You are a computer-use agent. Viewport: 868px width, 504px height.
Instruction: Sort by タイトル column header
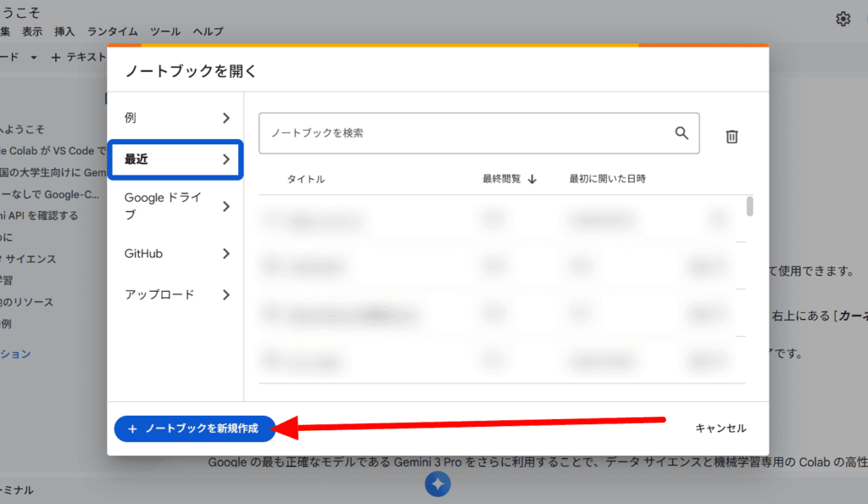click(305, 179)
